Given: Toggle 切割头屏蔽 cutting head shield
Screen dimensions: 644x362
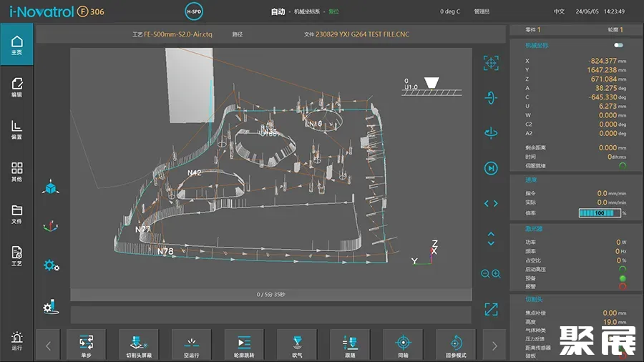Looking at the screenshot, I should click(x=139, y=345).
